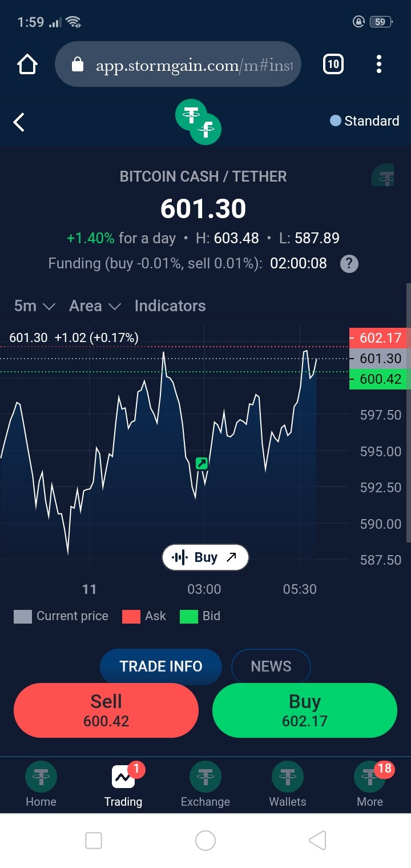411x868 pixels.
Task: Tap the Android home circle button
Action: coord(205,841)
